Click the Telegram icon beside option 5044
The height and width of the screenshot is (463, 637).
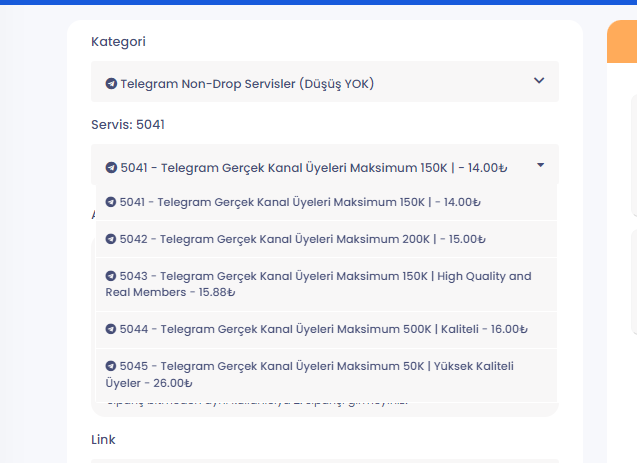click(x=111, y=329)
